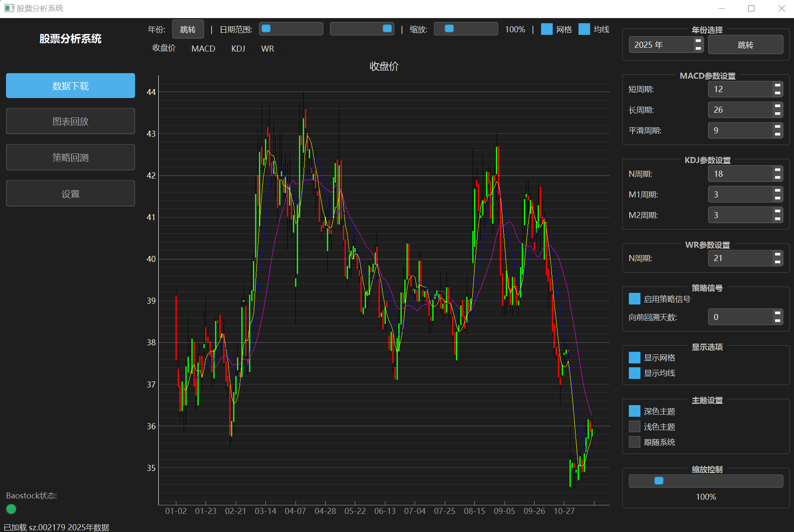This screenshot has width=794, height=532.
Task: Decrease WR N周期 value with down arrow
Action: click(x=778, y=262)
